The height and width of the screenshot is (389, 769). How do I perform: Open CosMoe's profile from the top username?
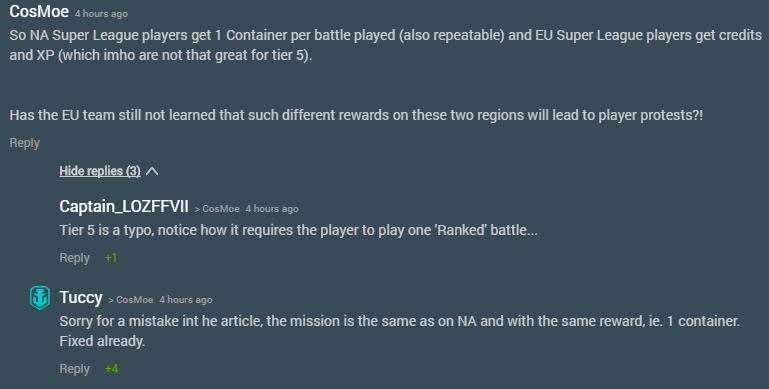click(39, 11)
